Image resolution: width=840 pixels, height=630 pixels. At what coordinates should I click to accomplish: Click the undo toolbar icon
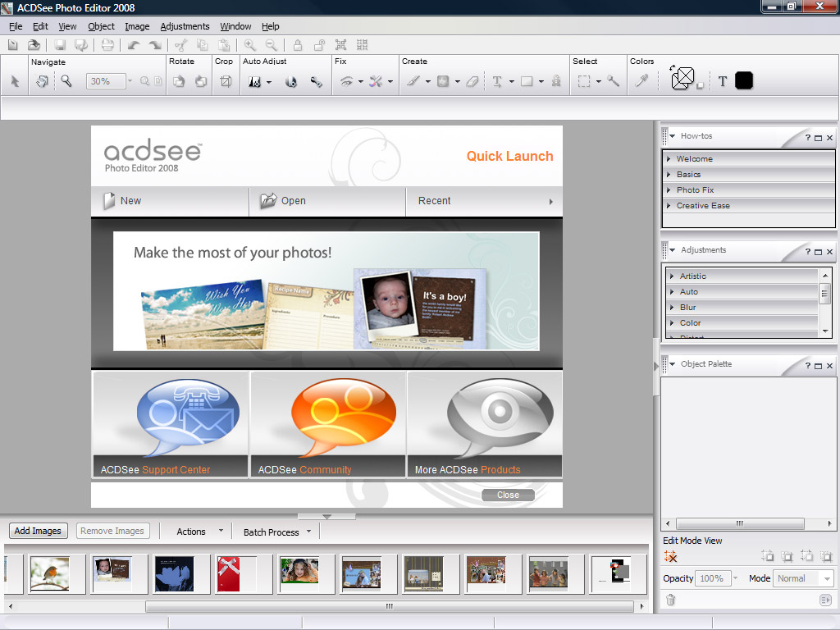pyautogui.click(x=134, y=45)
